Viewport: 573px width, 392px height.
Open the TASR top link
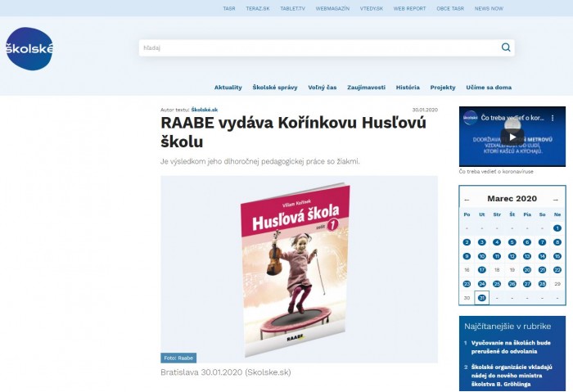click(229, 8)
